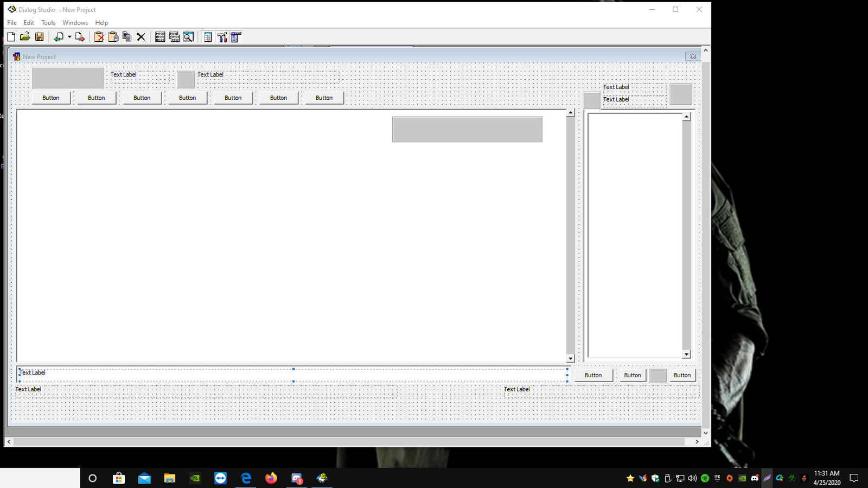The width and height of the screenshot is (868, 488).
Task: Expand the dropdown arrow beside the import icon
Action: click(x=69, y=37)
